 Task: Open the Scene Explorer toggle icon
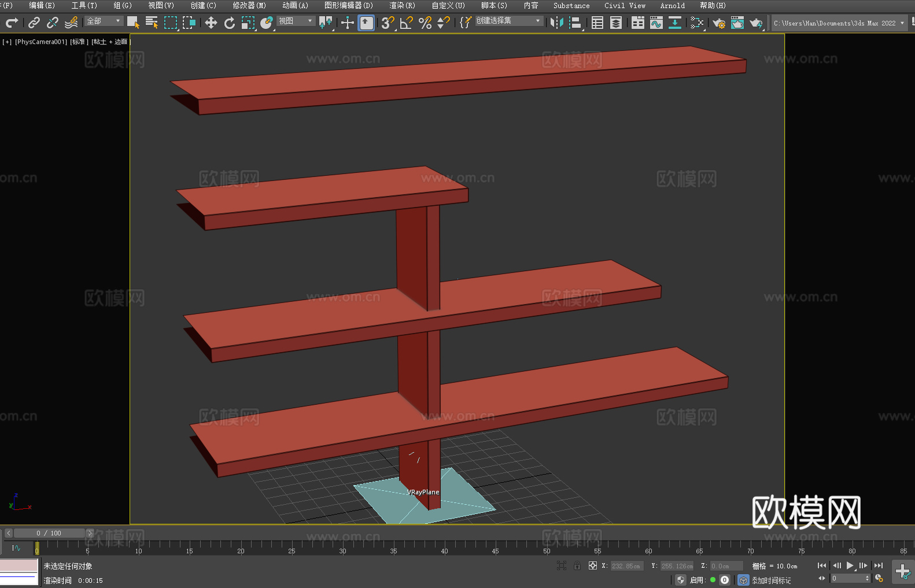597,23
